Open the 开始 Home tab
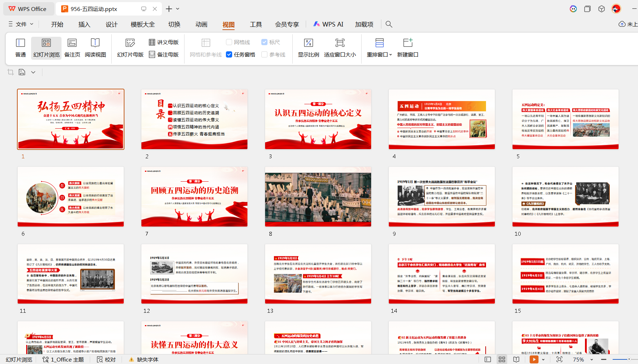The width and height of the screenshot is (638, 364). [x=57, y=24]
